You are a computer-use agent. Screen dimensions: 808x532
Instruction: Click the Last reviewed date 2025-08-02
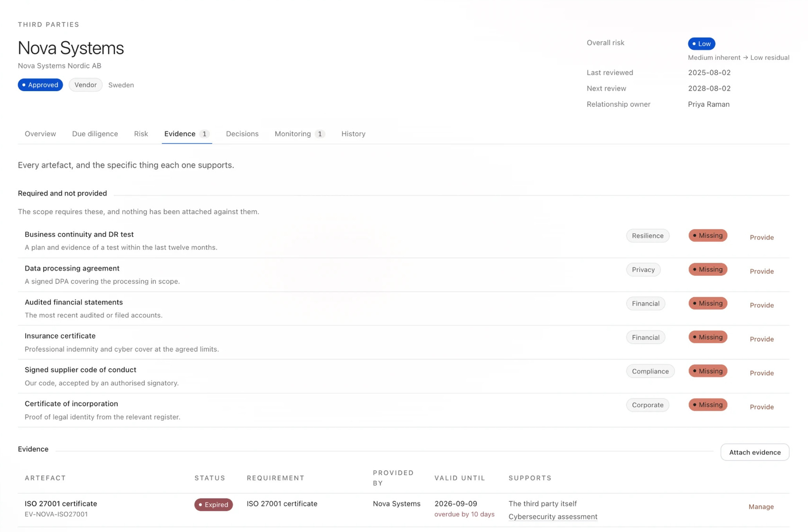tap(709, 72)
